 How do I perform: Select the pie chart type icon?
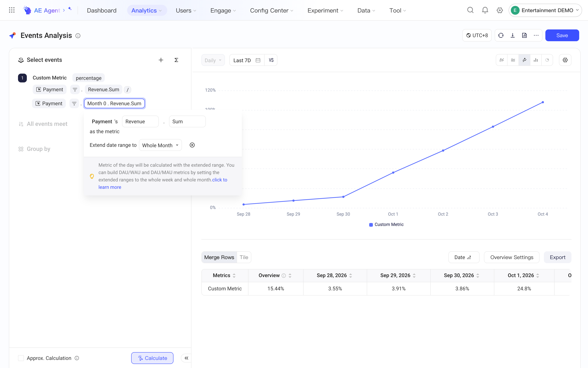click(x=547, y=60)
